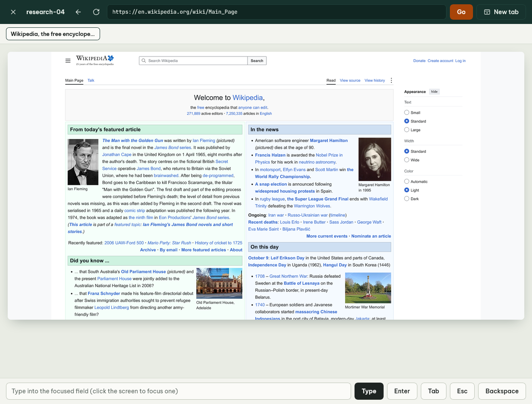Focus the Type into focused field box
Screen dimensions: 532x404
[x=178, y=391]
